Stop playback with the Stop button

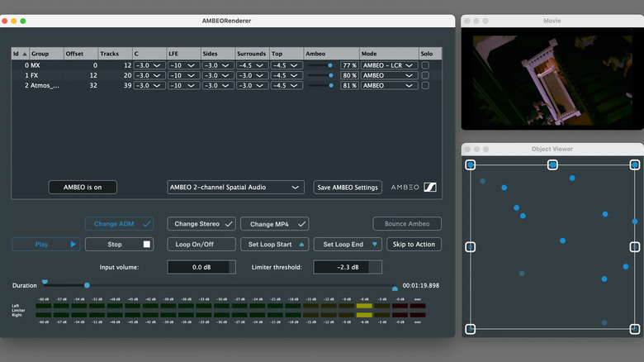coord(119,245)
